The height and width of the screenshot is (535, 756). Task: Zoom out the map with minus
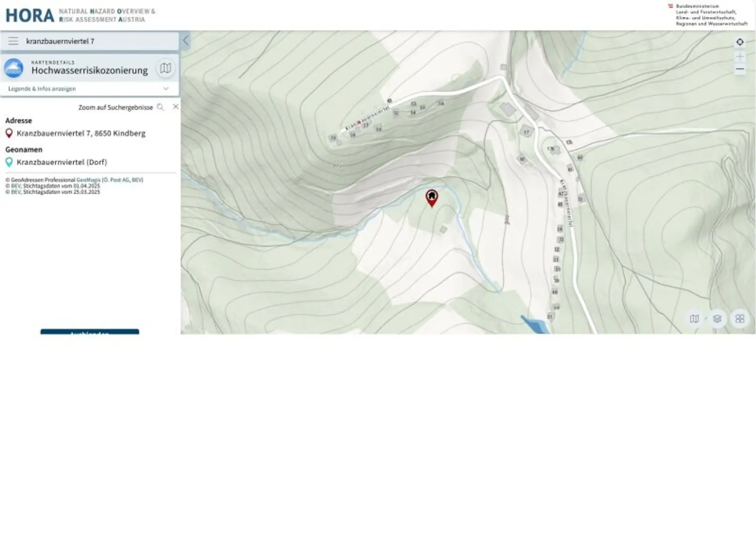(740, 69)
